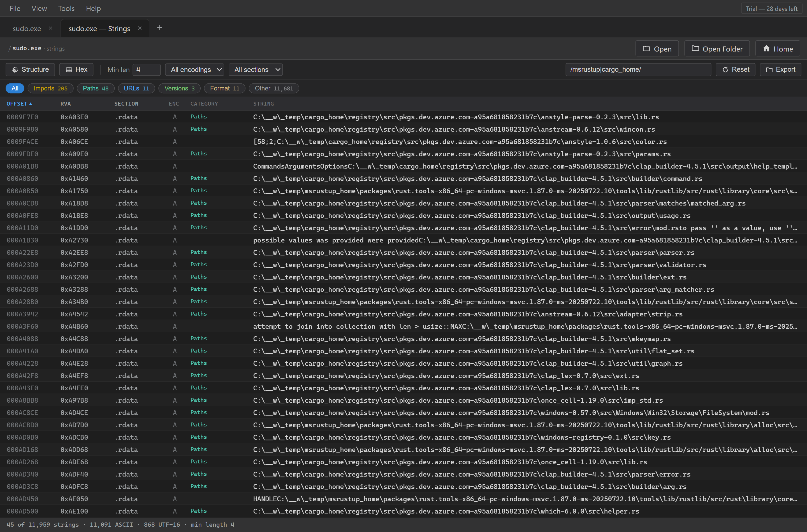The width and height of the screenshot is (807, 532).
Task: Sort by RVA column header
Action: [66, 104]
